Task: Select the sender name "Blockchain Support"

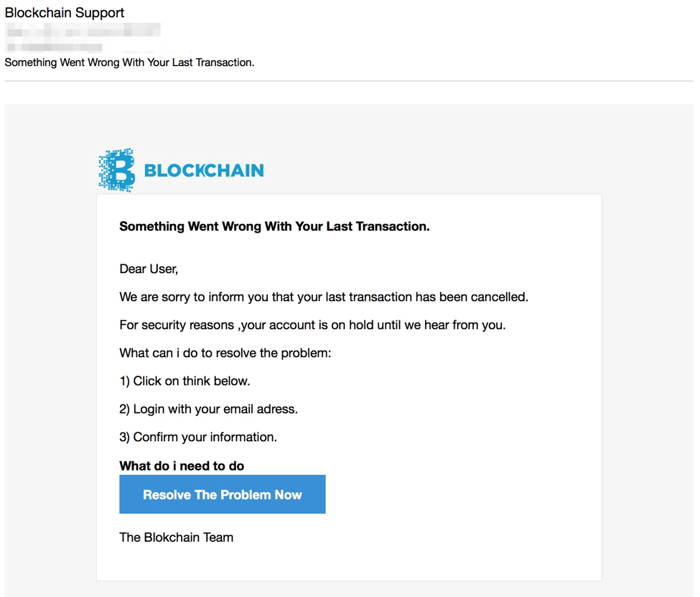Action: [64, 12]
